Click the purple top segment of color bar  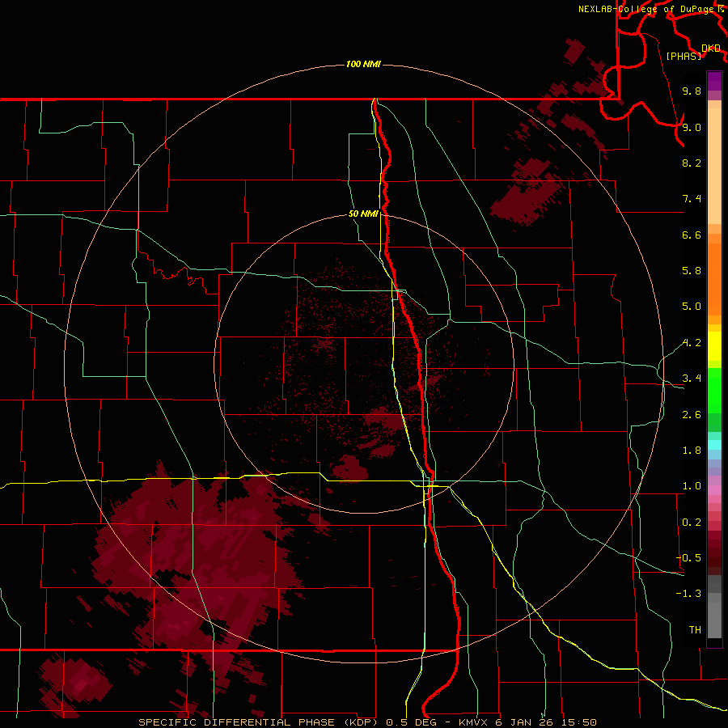click(714, 81)
